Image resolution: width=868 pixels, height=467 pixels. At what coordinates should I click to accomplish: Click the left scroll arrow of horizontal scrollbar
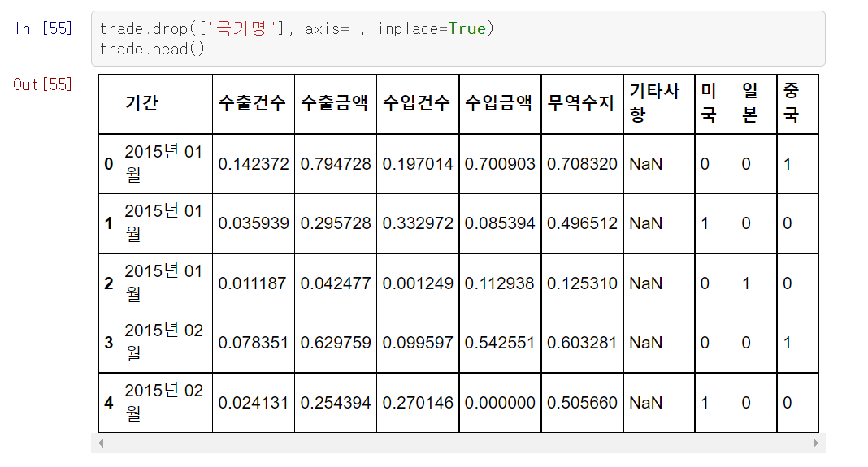click(101, 443)
